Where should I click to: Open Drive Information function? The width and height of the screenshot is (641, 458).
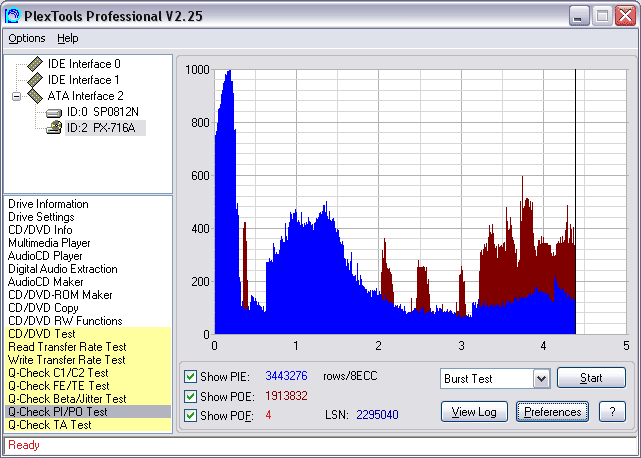48,204
